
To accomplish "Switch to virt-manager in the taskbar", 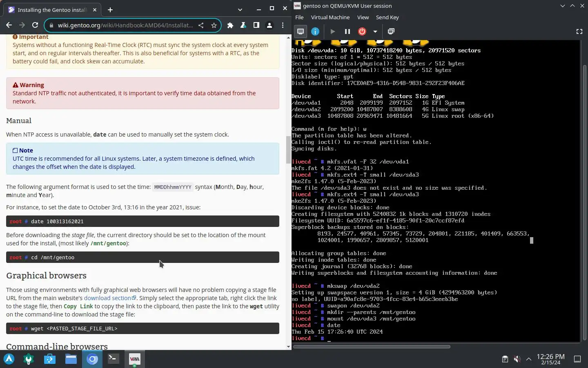I will (134, 359).
